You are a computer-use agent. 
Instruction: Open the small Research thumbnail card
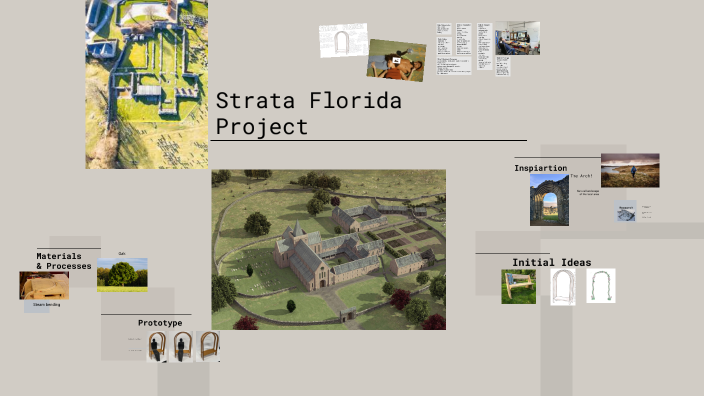pos(625,211)
